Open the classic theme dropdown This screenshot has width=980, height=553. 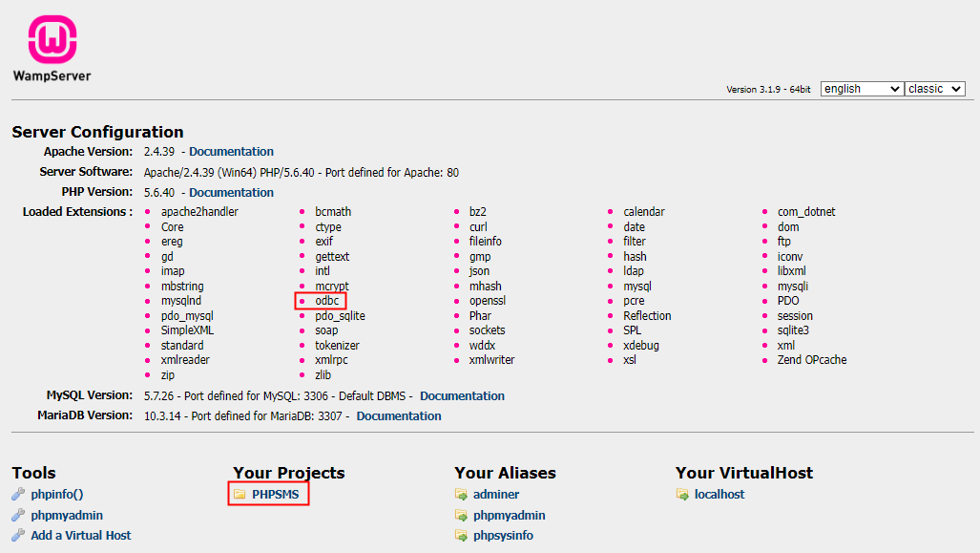(x=934, y=89)
